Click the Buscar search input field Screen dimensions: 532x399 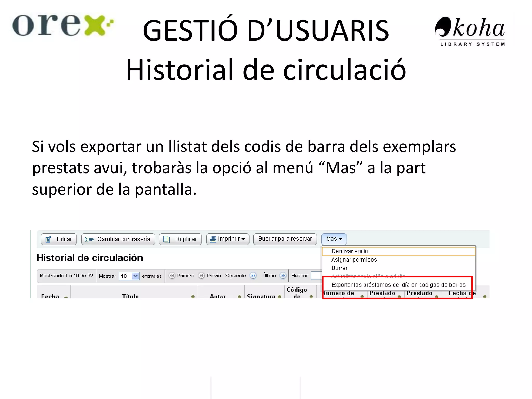pyautogui.click(x=316, y=276)
